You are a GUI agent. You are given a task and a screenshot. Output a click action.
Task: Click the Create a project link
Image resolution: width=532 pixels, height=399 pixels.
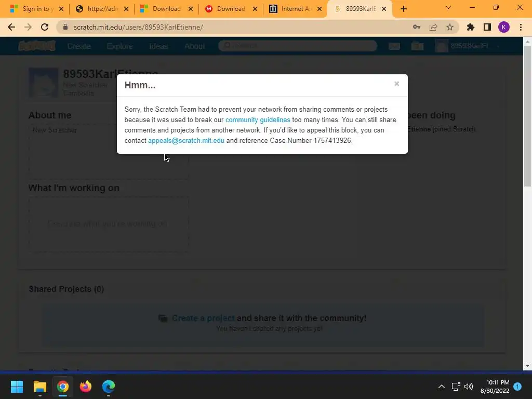(x=203, y=318)
